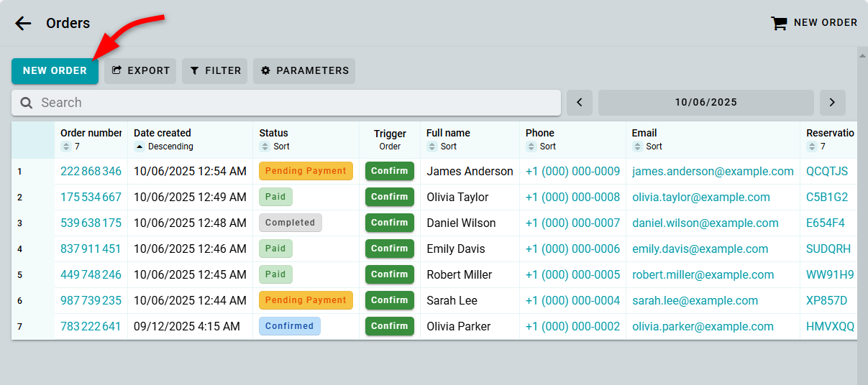Open order number 539 638 175

point(91,223)
